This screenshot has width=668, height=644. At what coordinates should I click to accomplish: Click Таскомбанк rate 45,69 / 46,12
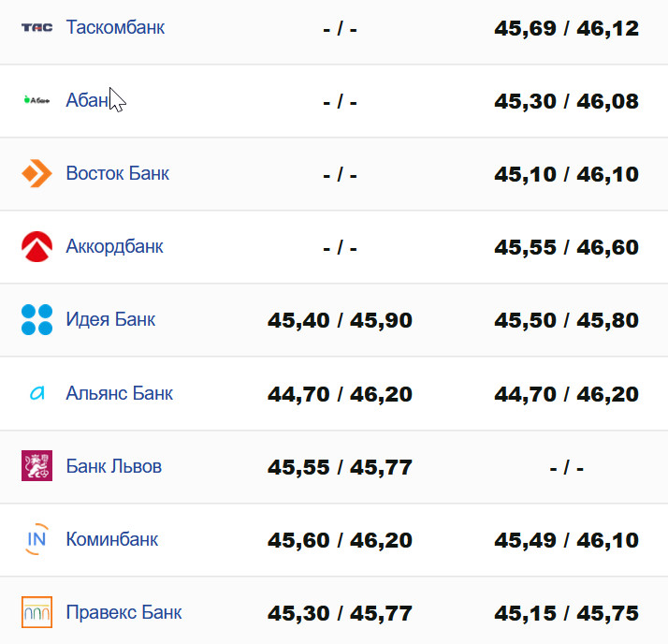(567, 28)
